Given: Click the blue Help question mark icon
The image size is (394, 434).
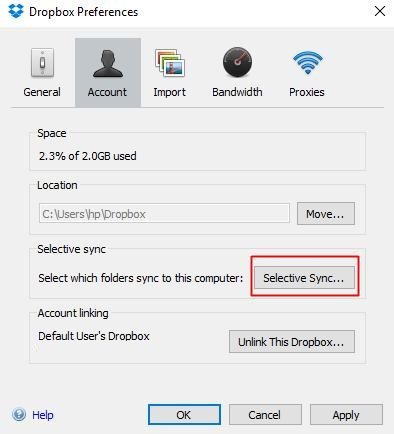Looking at the screenshot, I should (x=19, y=414).
